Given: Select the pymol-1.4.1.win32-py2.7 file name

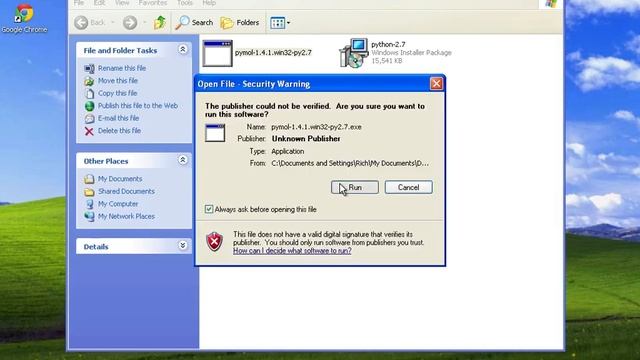Looking at the screenshot, I should pos(273,53).
